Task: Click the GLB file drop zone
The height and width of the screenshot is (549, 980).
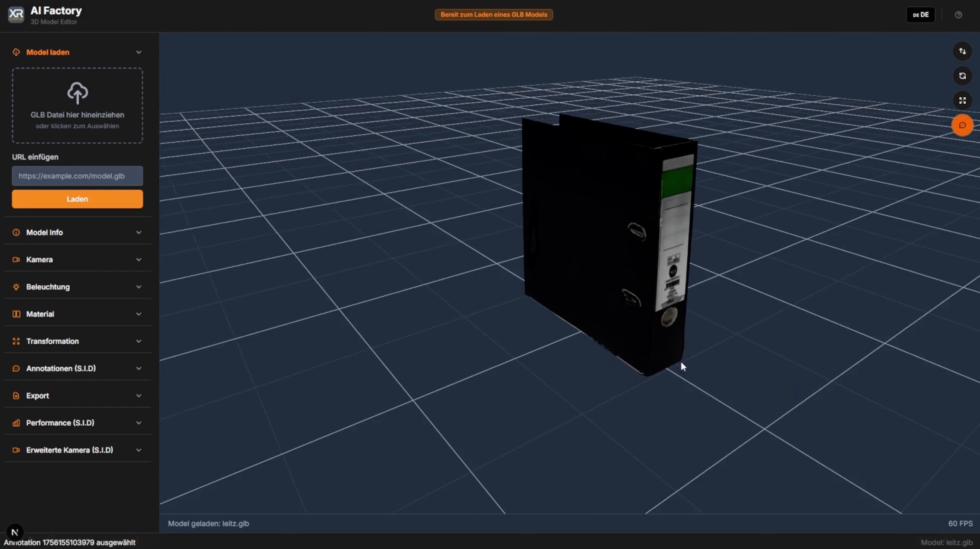Action: 77,106
